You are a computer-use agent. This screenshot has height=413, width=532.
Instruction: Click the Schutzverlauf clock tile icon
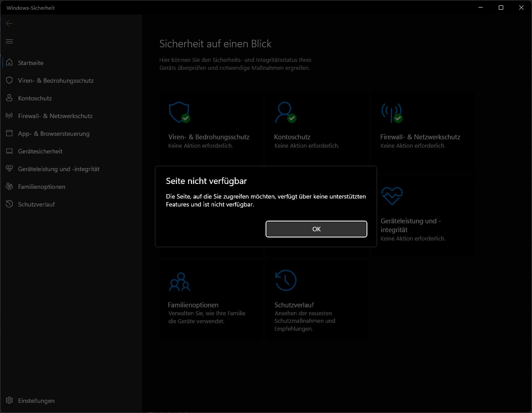(285, 280)
